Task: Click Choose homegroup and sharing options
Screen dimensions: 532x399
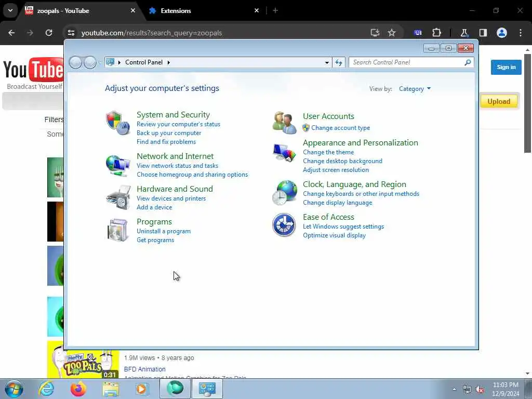Action: point(192,175)
